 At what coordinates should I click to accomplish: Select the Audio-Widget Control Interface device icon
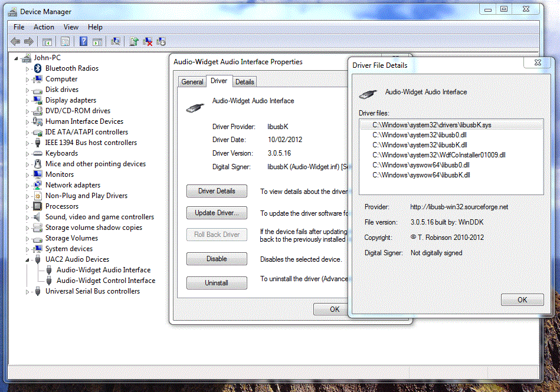point(50,281)
